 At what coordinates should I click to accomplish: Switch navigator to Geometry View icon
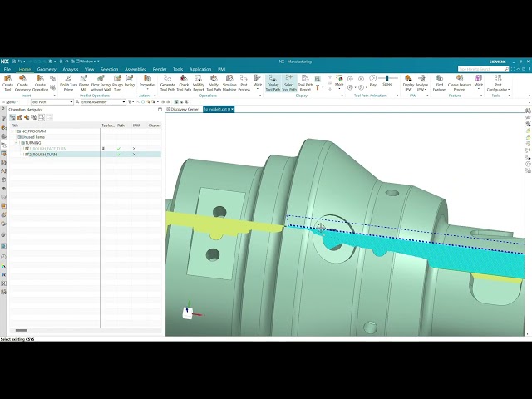click(x=27, y=117)
